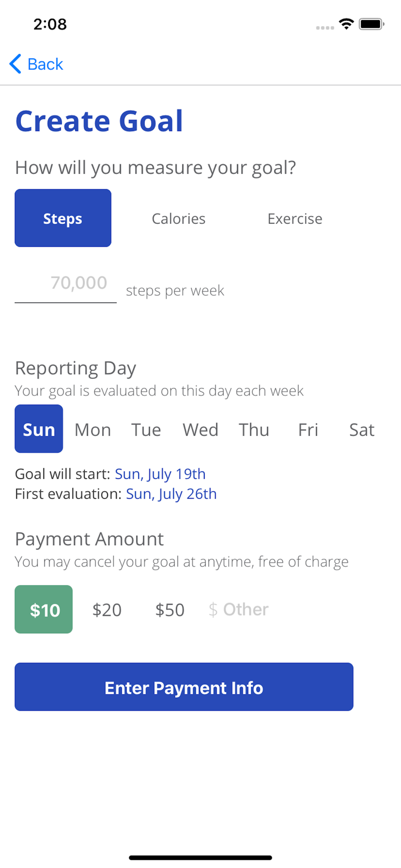Choose Calories measurement option

(178, 219)
